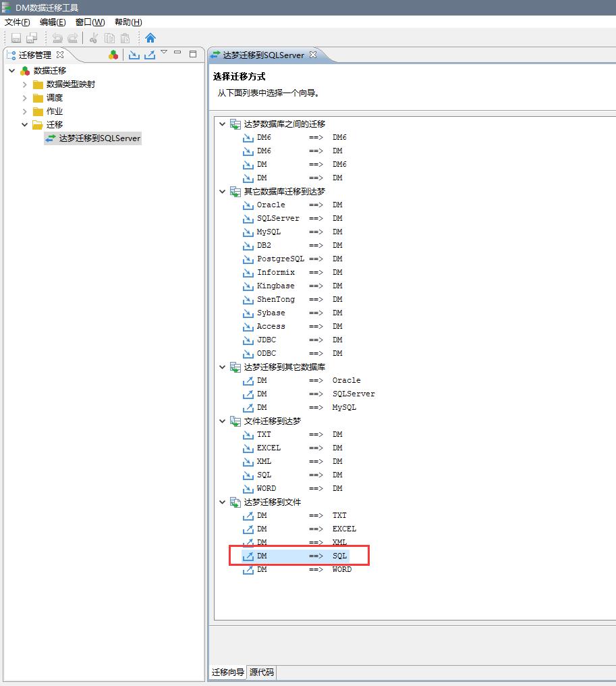Click the colored hexagons icon in 迁移管理 panel
This screenshot has height=686, width=616.
(113, 55)
